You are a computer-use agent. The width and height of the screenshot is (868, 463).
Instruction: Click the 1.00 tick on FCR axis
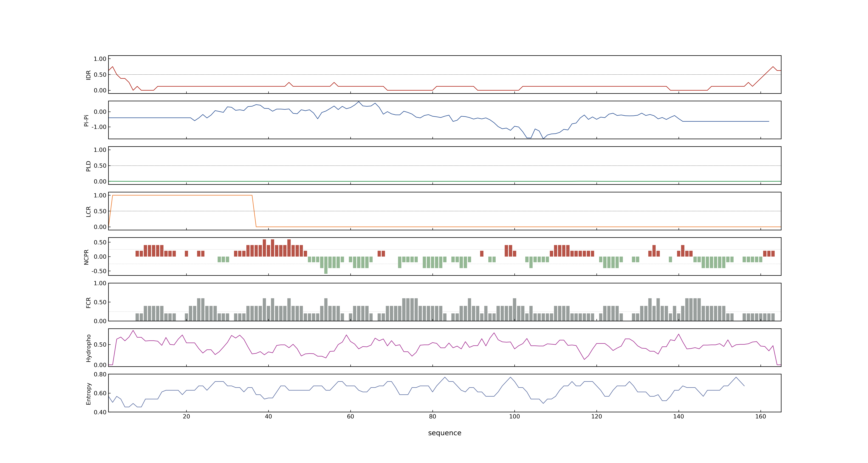pyautogui.click(x=100, y=283)
